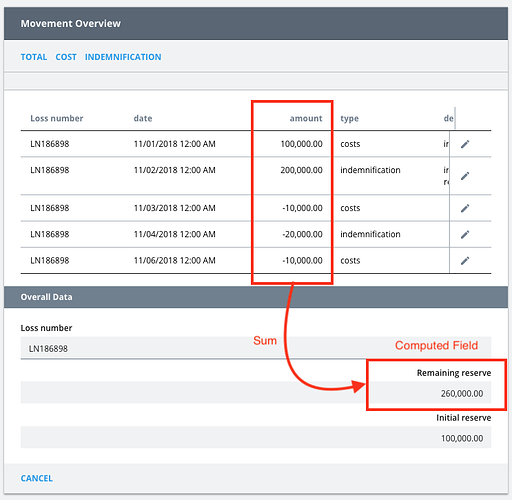Sort by the amount column header

click(306, 118)
